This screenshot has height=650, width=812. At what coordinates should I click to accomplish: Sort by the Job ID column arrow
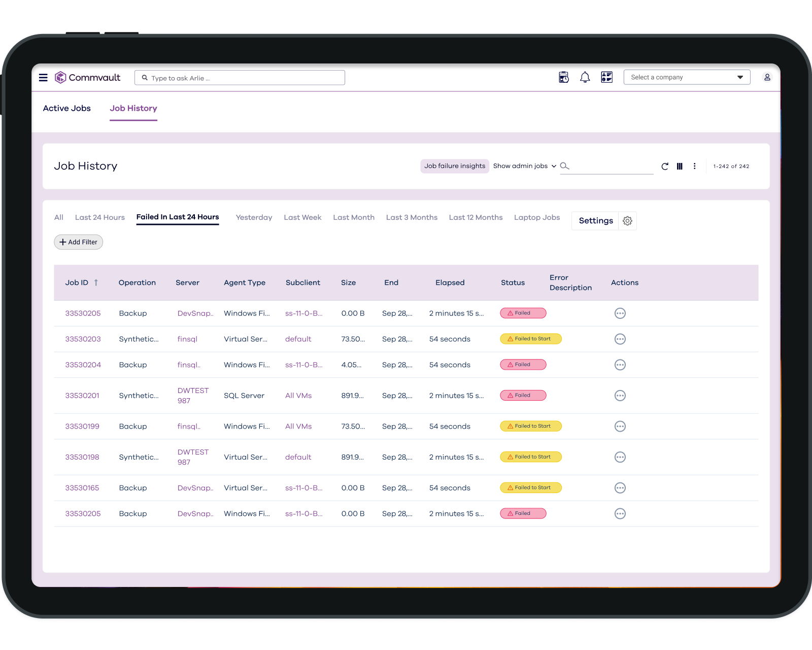(96, 283)
